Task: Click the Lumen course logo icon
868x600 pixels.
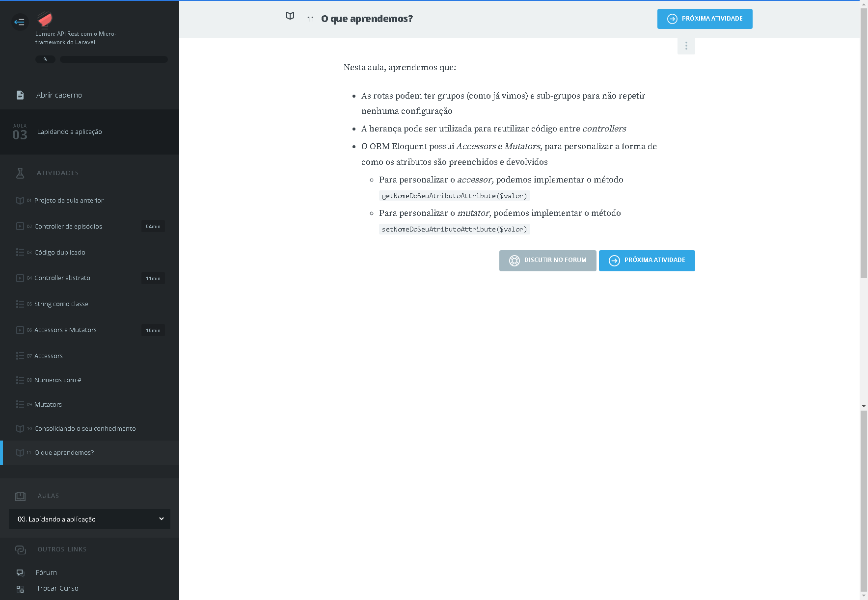Action: [x=45, y=20]
